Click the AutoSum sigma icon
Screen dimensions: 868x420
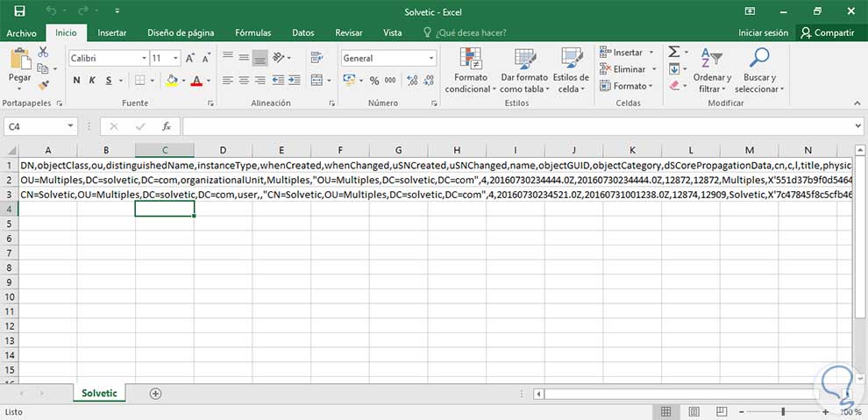click(673, 52)
